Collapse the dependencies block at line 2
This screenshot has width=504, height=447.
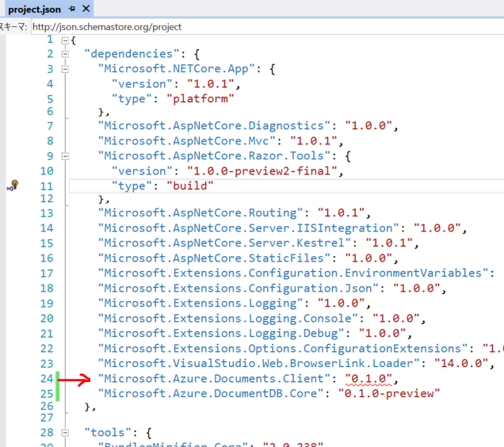coord(65,54)
